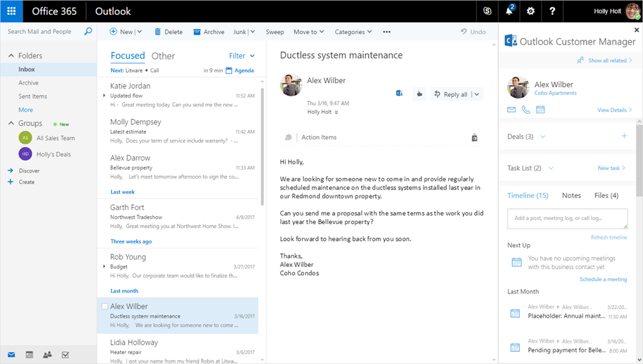Open the Tasks view icon
Screen dimensions: 643x364
[x=65, y=355]
